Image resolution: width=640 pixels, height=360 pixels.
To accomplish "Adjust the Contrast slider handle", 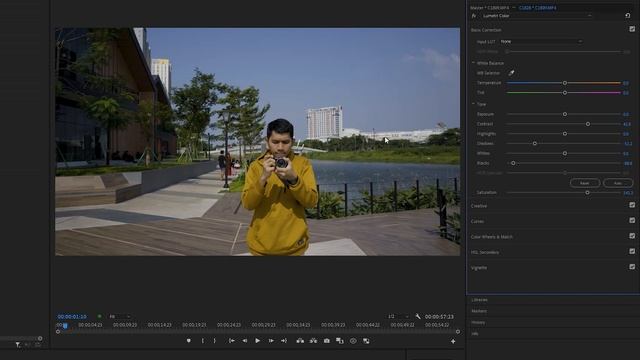I will [588, 124].
